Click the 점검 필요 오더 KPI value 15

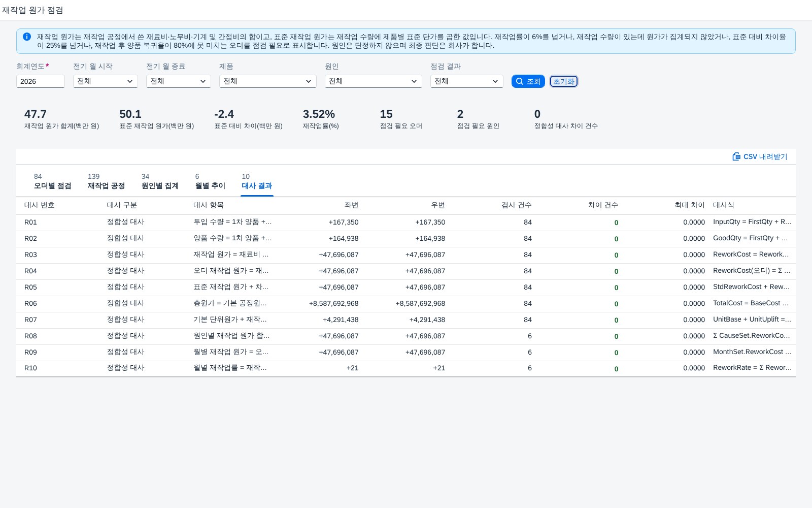point(386,114)
